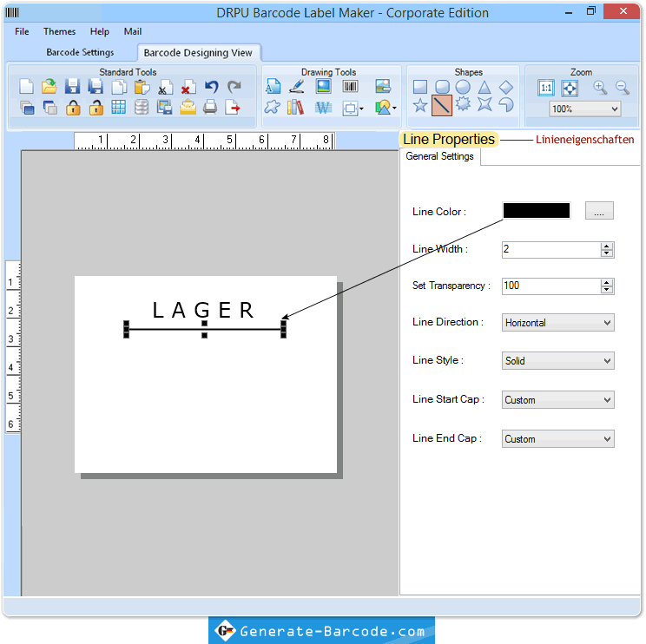Insert WordArt with the W icon
The height and width of the screenshot is (644, 646).
pos(323,108)
